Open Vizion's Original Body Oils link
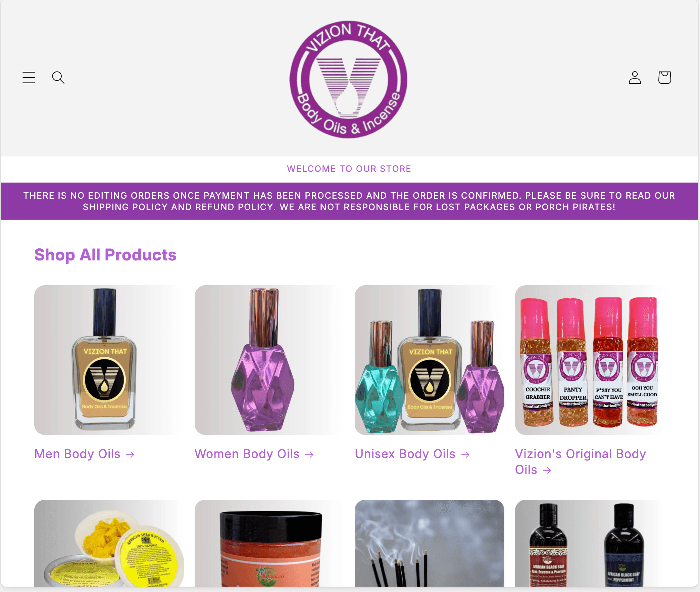The width and height of the screenshot is (700, 592). (x=581, y=462)
